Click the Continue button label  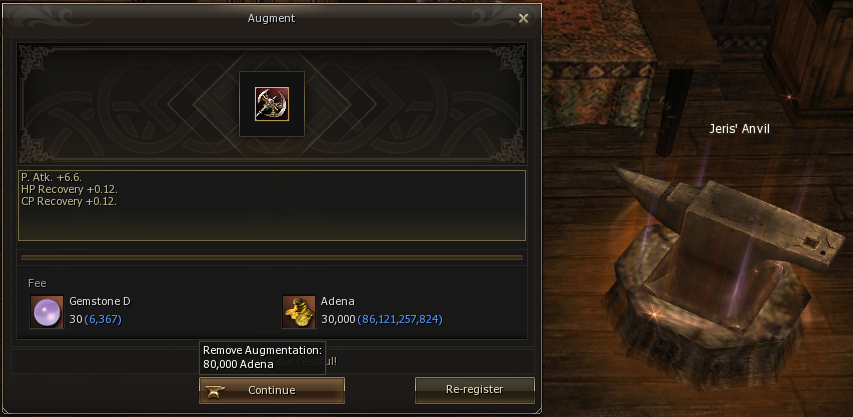click(271, 390)
